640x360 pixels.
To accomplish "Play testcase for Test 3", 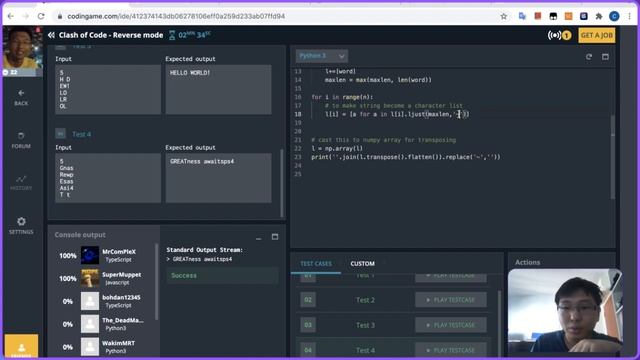I will click(x=451, y=325).
